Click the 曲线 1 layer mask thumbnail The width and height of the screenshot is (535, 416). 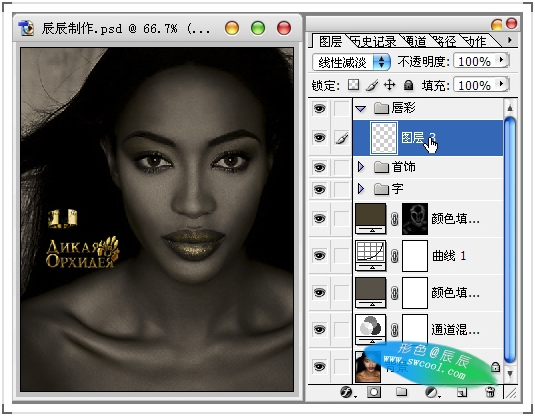(415, 256)
